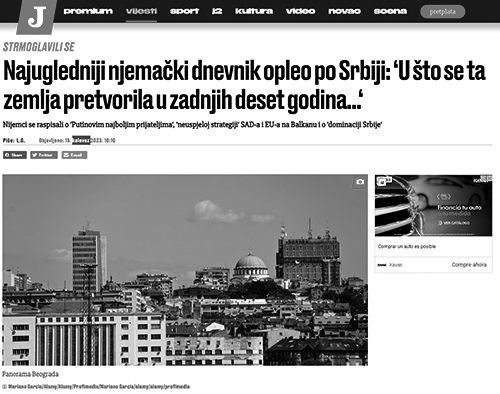The height and width of the screenshot is (394, 500).
Task: Open the kultura section
Action: pyautogui.click(x=254, y=11)
